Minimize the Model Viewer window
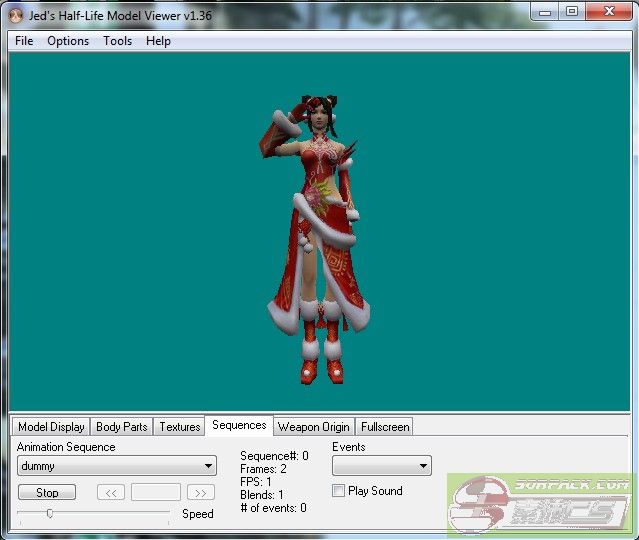This screenshot has height=540, width=639. click(x=545, y=12)
